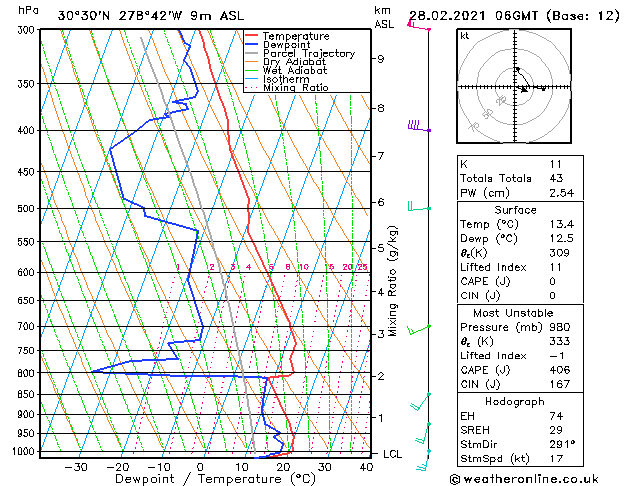
Task: Click the date '28.02.2021 06GMT (Base: 12)'
Action: (x=514, y=16)
